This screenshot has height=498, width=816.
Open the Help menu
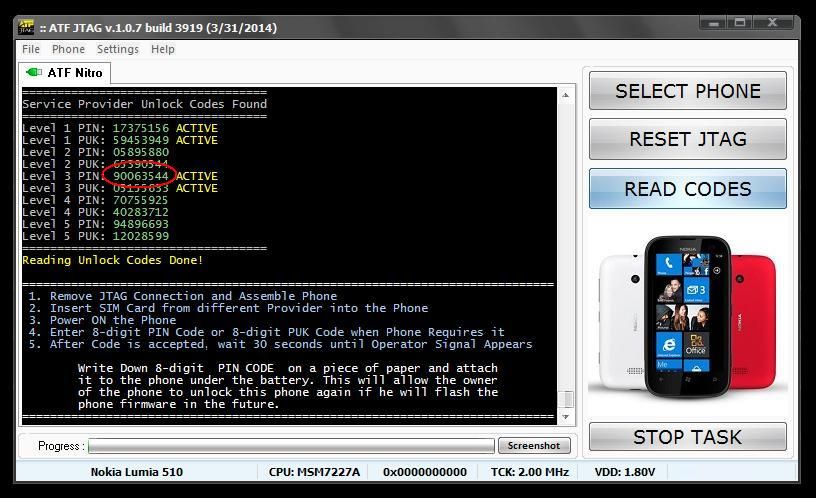tap(162, 49)
